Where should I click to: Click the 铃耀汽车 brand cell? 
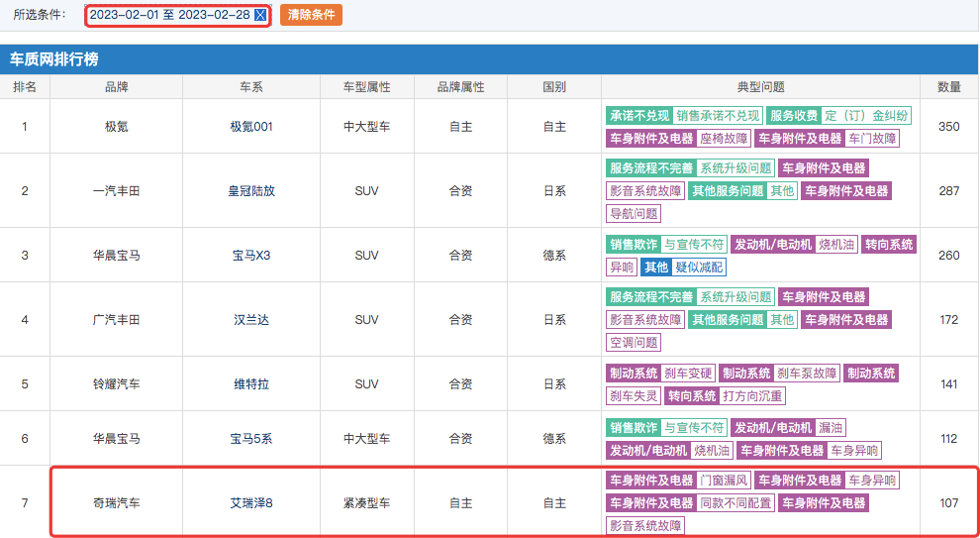(x=116, y=384)
